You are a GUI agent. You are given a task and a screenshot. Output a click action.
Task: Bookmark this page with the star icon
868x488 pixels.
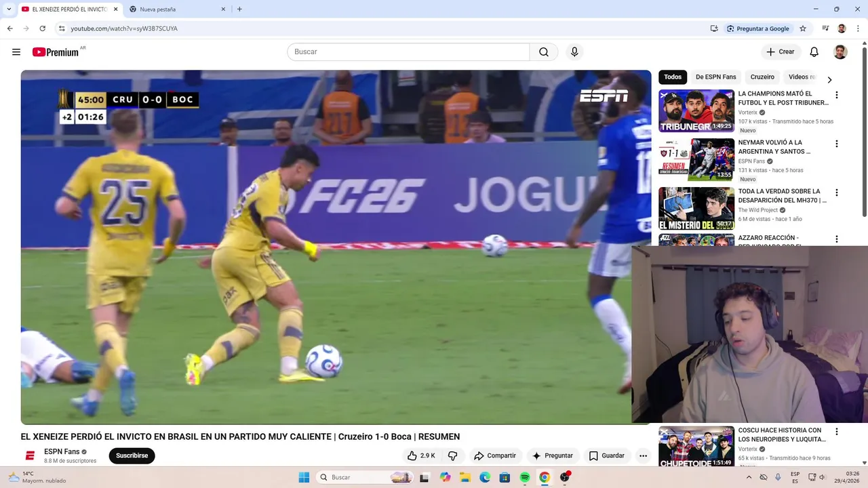tap(803, 28)
